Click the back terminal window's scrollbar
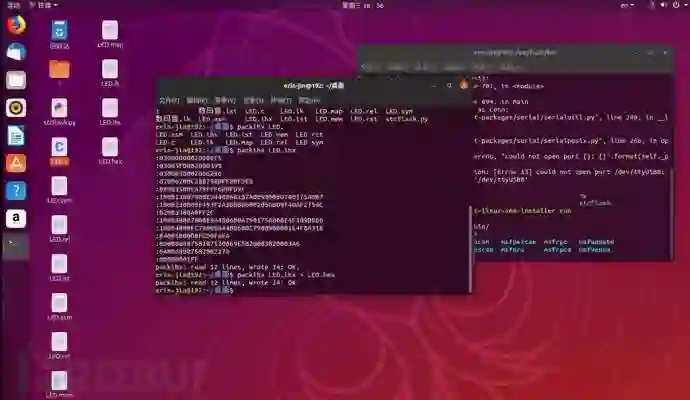Viewport: 690px width, 400px height. pos(672,213)
